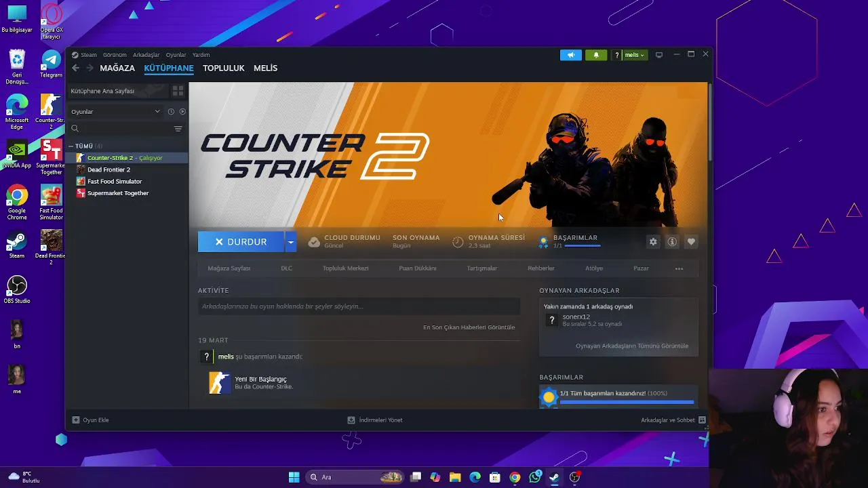Image resolution: width=868 pixels, height=488 pixels.
Task: Open the Pazar link
Action: [641, 268]
